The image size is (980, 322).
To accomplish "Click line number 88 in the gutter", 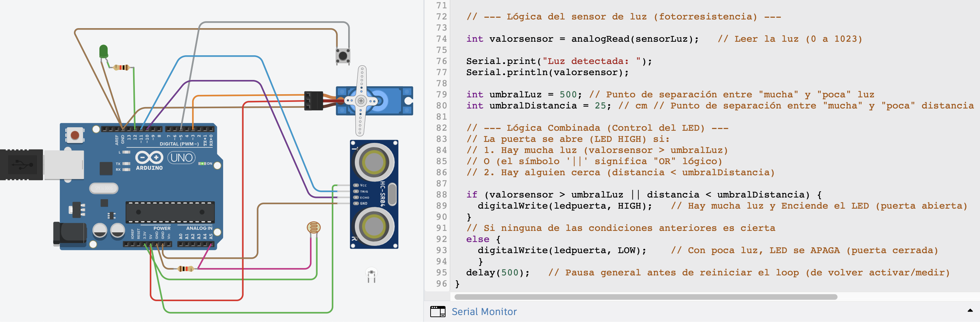I will 441,194.
